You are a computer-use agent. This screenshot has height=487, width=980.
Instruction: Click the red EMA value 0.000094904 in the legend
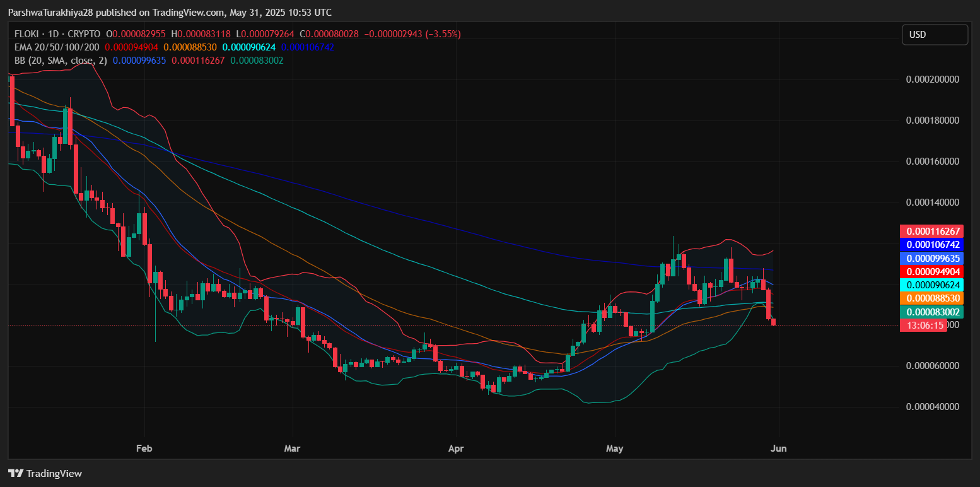tap(132, 47)
